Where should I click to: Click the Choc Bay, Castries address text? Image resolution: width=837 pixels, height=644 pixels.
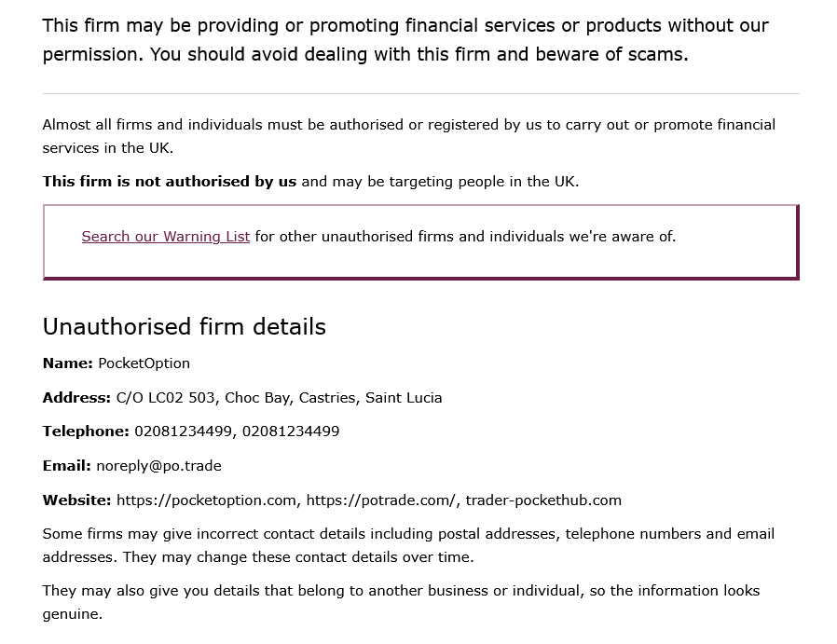coord(279,398)
